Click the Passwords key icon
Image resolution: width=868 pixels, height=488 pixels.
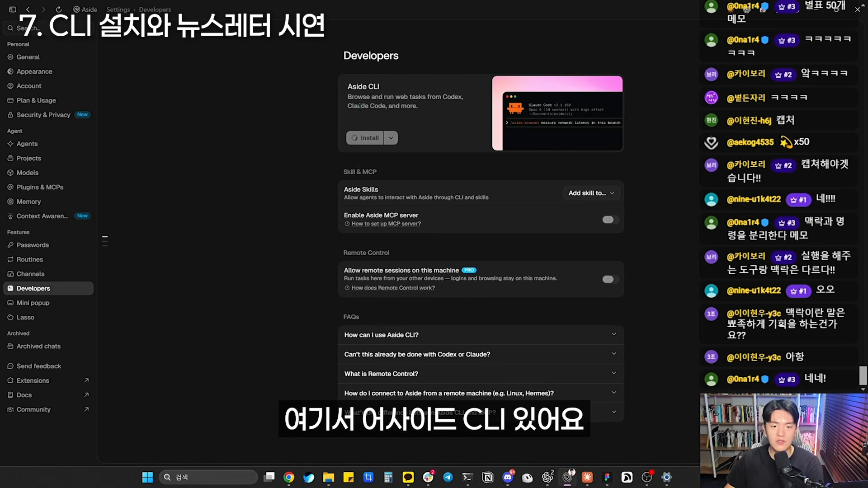click(10, 245)
